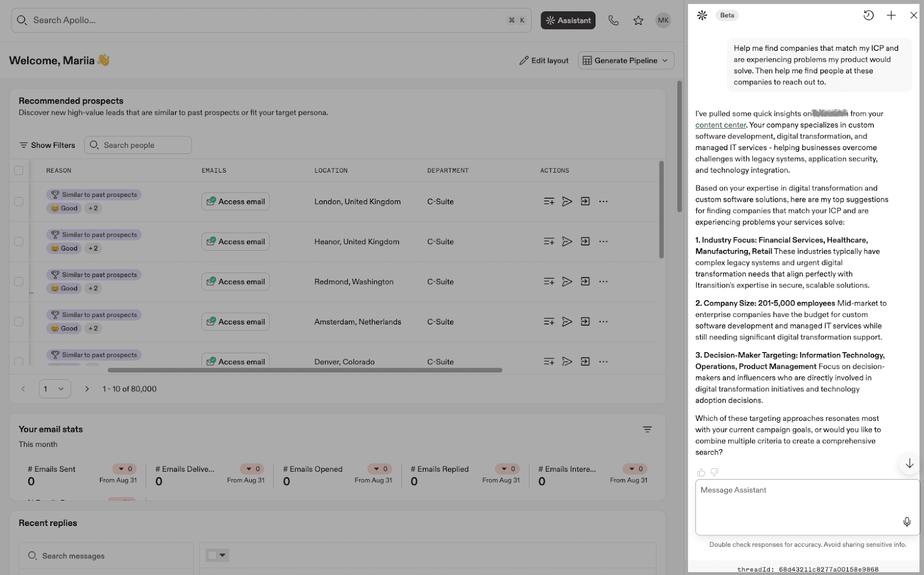Thumbs up the Assistant response

[x=700, y=472]
